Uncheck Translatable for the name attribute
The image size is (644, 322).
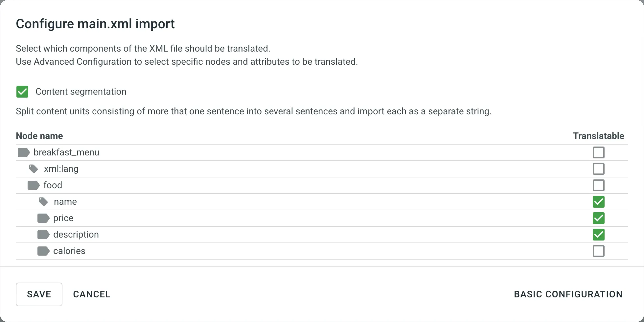598,201
